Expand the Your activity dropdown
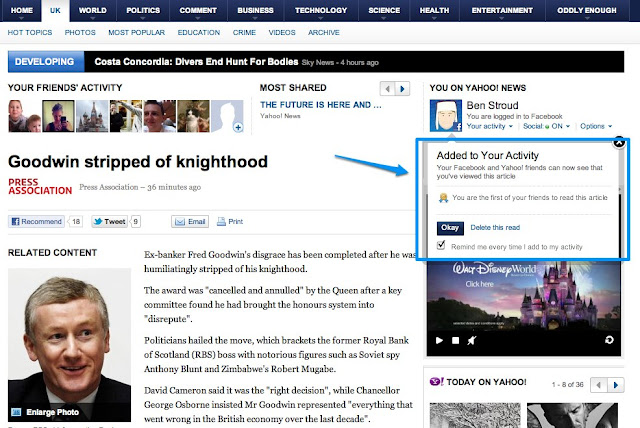Image resolution: width=640 pixels, height=428 pixels. (489, 126)
